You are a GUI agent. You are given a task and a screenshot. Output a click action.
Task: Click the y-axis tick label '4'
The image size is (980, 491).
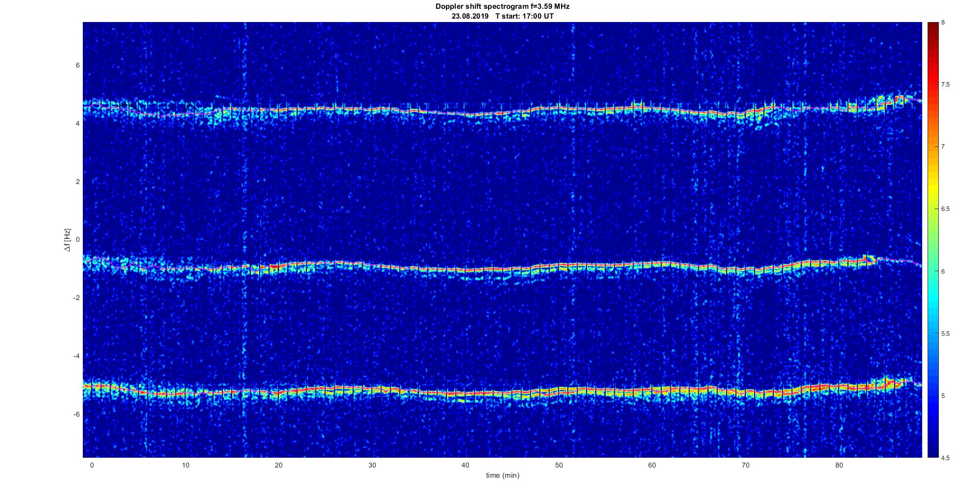click(x=78, y=124)
